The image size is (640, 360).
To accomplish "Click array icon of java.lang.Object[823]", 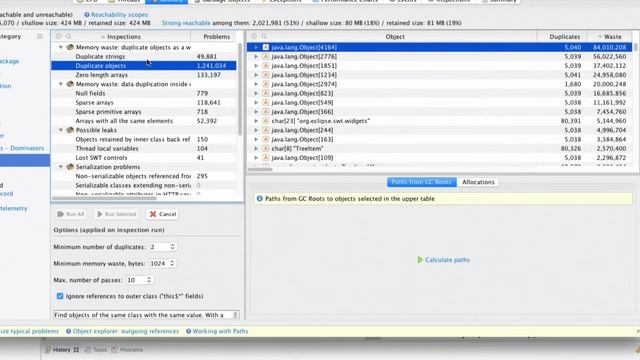I will click(265, 93).
